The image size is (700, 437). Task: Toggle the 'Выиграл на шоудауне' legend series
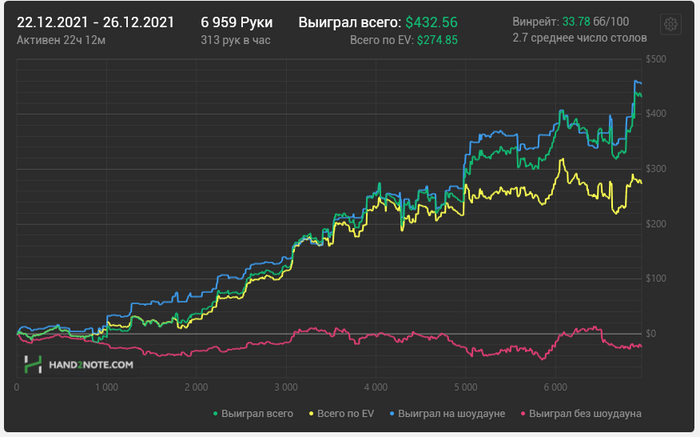click(447, 414)
